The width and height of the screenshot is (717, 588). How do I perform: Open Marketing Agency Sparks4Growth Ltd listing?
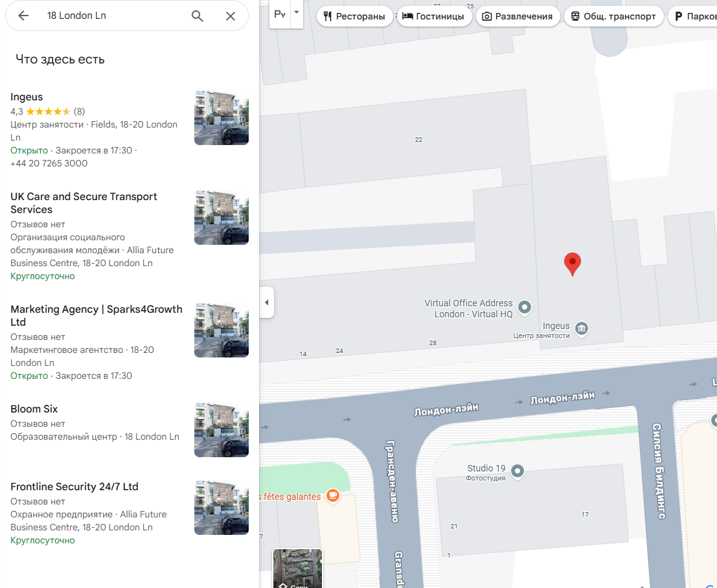pyautogui.click(x=97, y=315)
